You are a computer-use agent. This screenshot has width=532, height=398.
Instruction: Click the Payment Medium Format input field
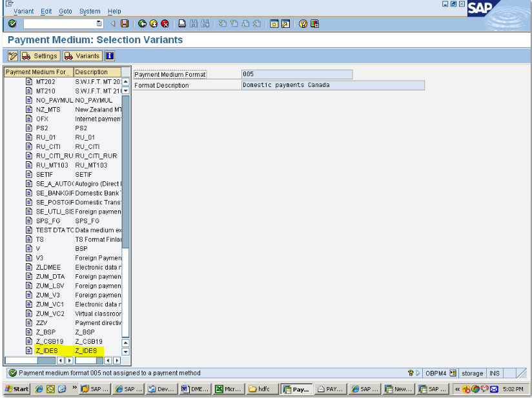tap(296, 74)
